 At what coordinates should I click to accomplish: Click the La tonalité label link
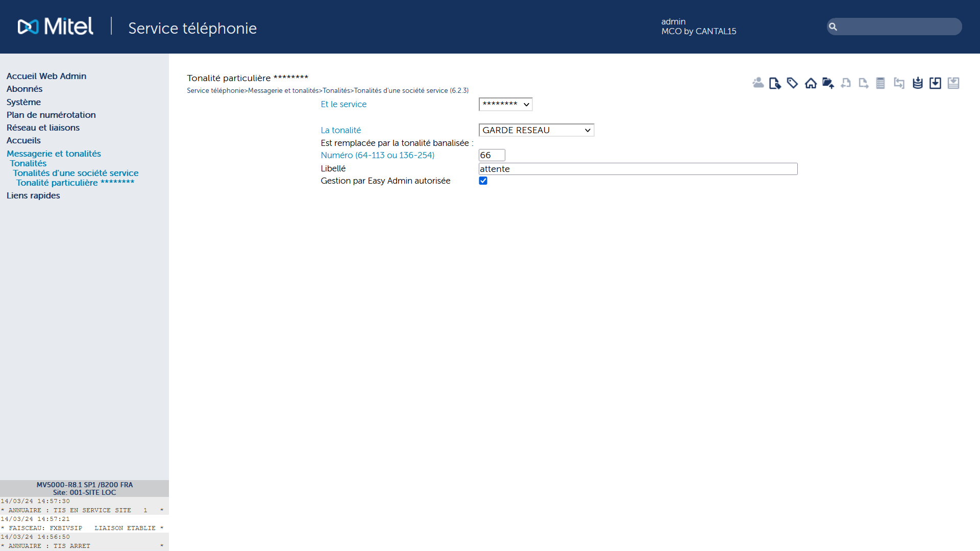click(340, 130)
